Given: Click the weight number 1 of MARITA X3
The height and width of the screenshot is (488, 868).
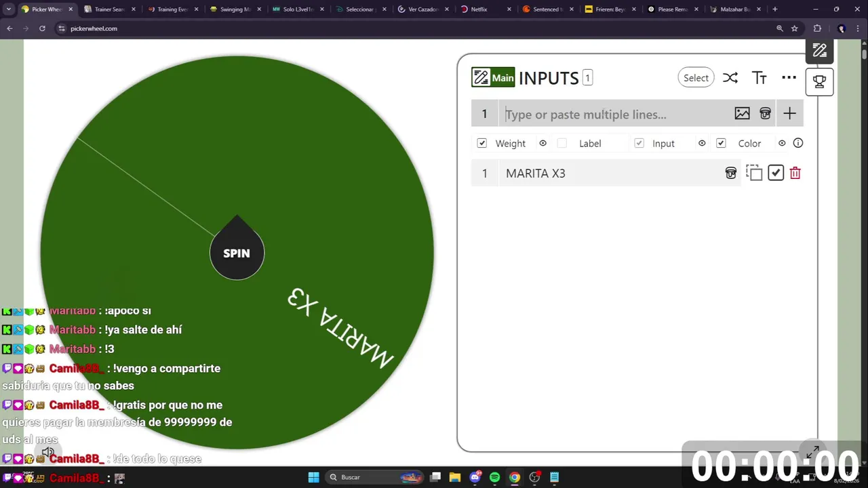Looking at the screenshot, I should 484,174.
